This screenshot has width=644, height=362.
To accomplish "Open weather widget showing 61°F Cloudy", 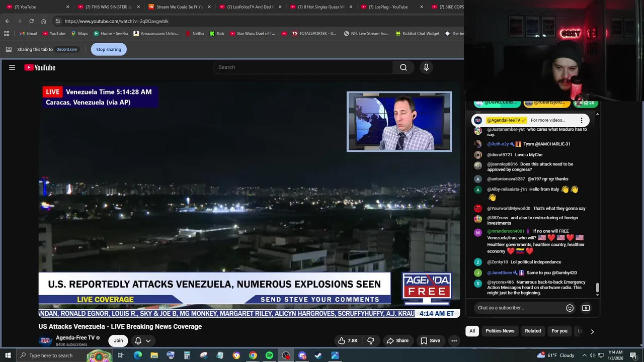I will coord(555,355).
